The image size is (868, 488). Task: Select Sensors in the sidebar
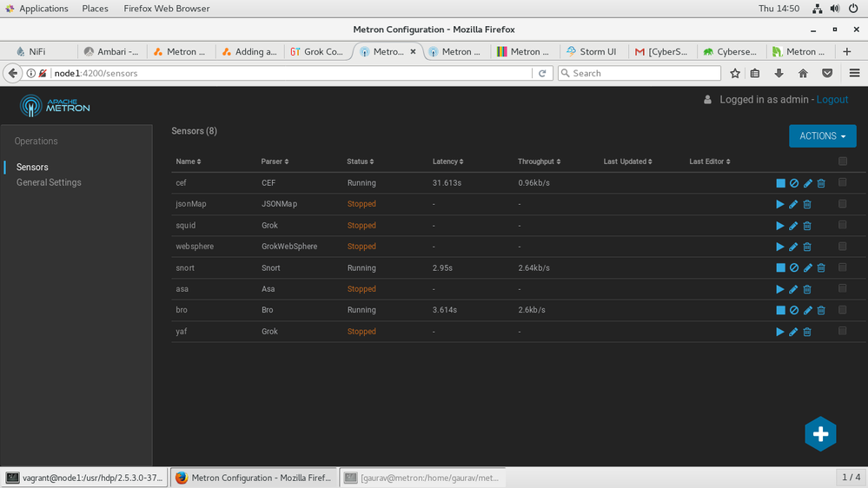32,167
